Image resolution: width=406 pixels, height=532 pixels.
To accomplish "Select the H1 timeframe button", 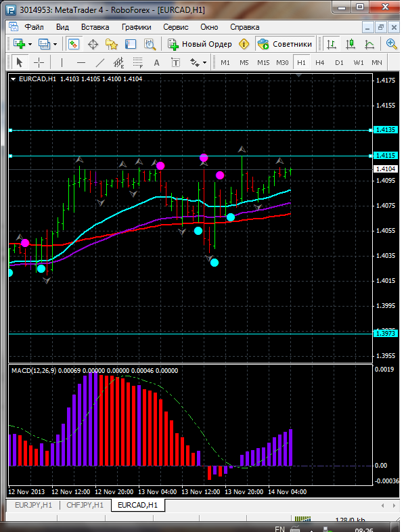I will 301,63.
